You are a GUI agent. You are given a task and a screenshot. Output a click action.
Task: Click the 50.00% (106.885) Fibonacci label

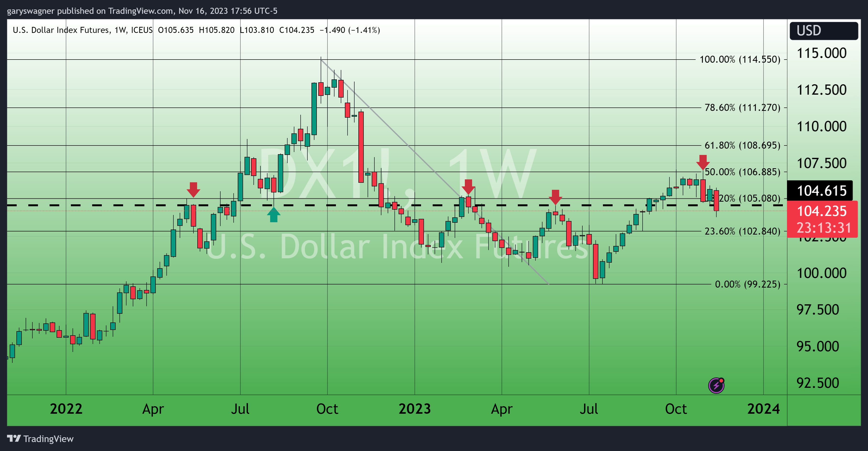click(x=742, y=172)
